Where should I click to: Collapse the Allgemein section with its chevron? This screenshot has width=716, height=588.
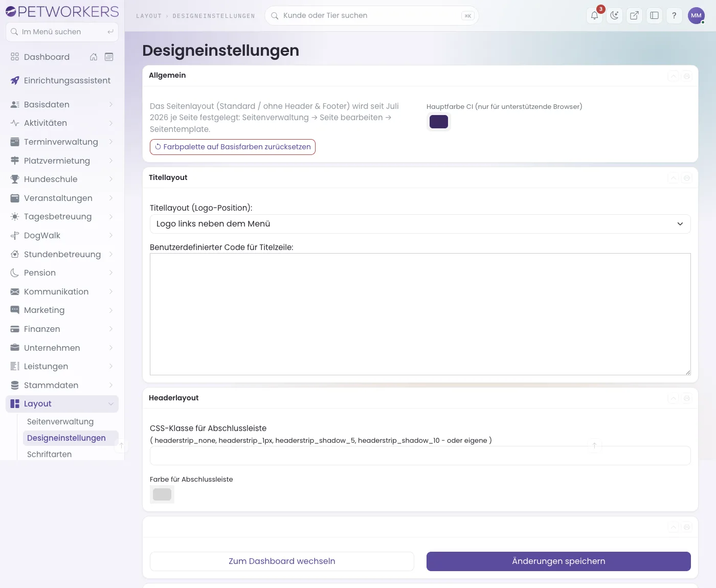[x=674, y=76]
